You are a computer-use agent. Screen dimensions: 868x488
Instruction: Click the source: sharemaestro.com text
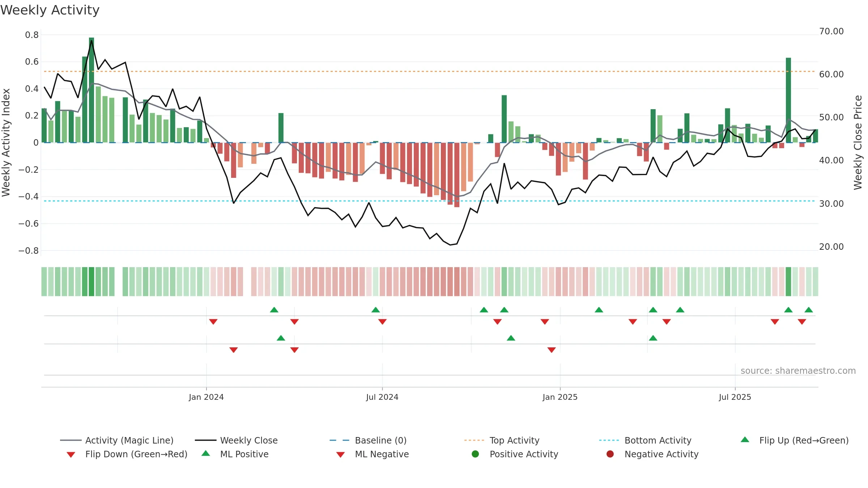pyautogui.click(x=798, y=371)
